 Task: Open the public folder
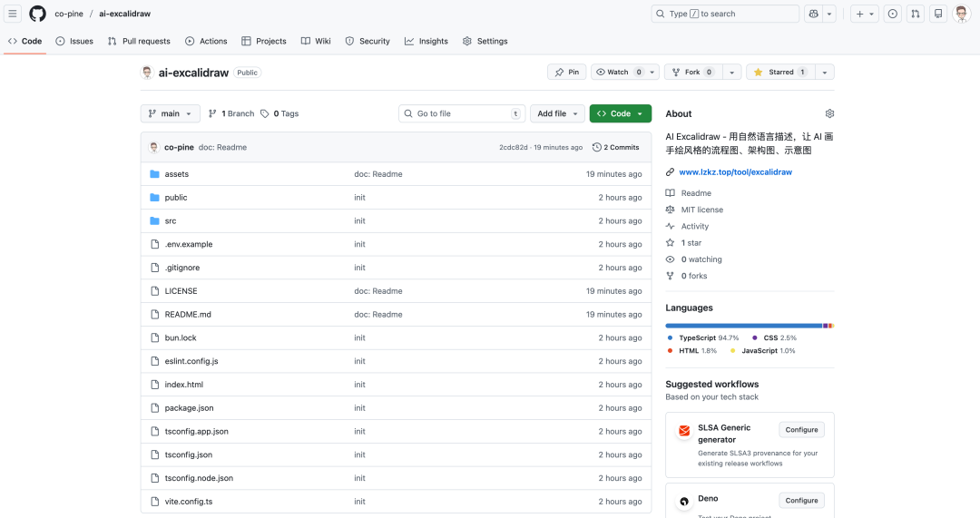click(x=176, y=198)
